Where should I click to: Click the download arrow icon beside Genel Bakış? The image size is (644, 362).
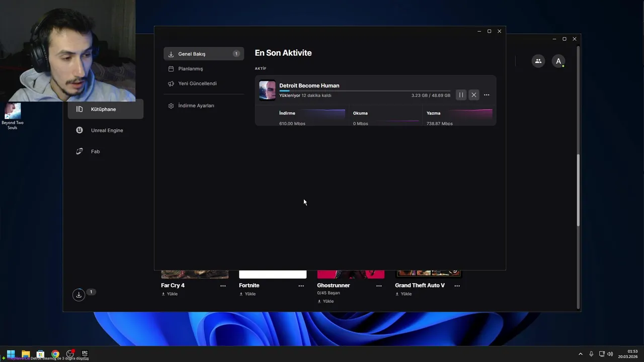171,54
